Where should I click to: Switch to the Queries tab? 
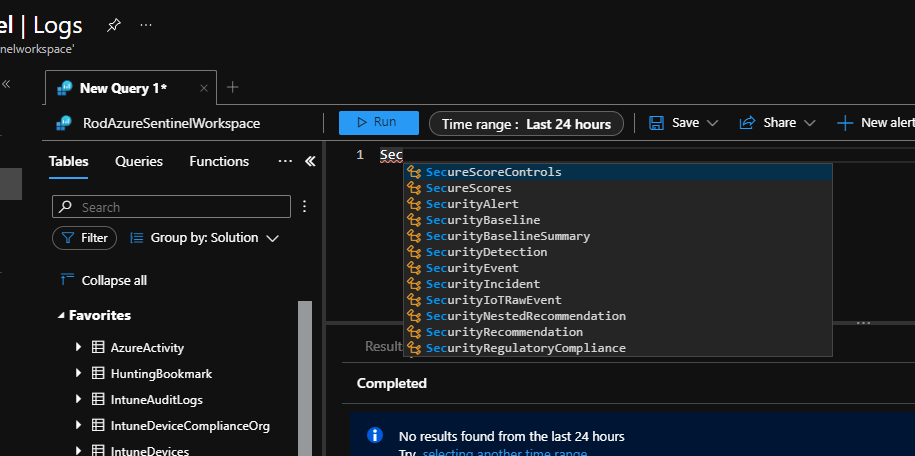(139, 161)
